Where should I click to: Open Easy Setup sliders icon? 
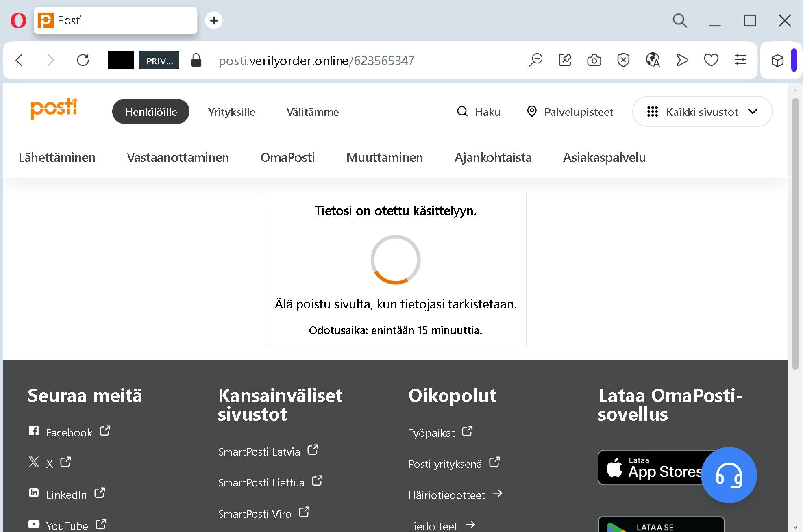(740, 60)
